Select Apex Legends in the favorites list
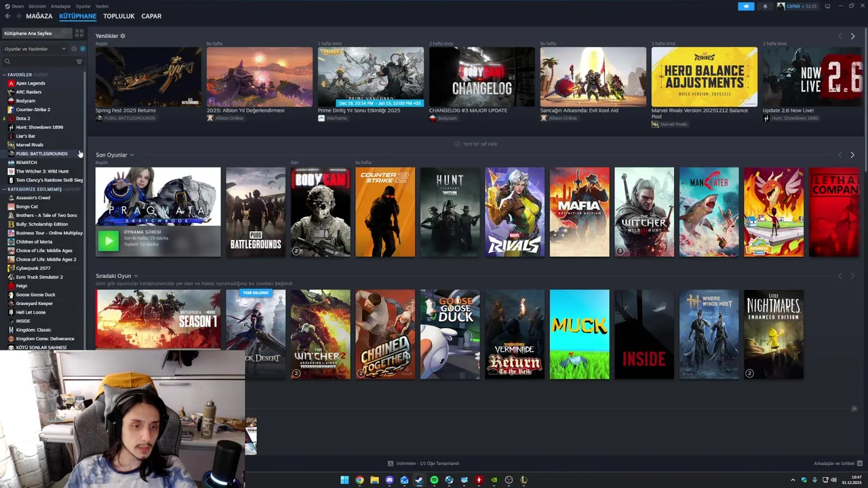Image resolution: width=868 pixels, height=488 pixels. pos(31,83)
